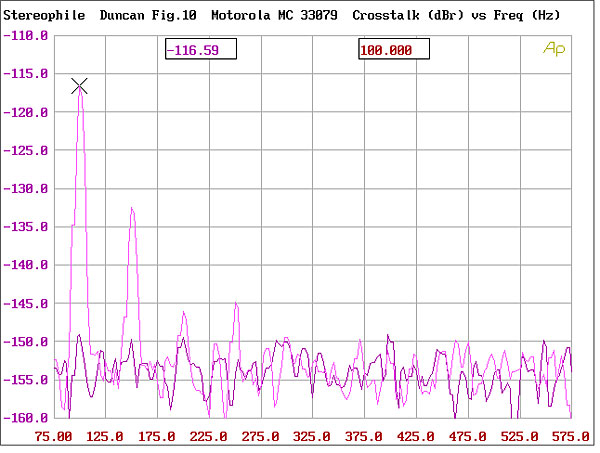Click the second harmonic peak near 150 Hz
Screen dimensions: 600x453
click(132, 209)
